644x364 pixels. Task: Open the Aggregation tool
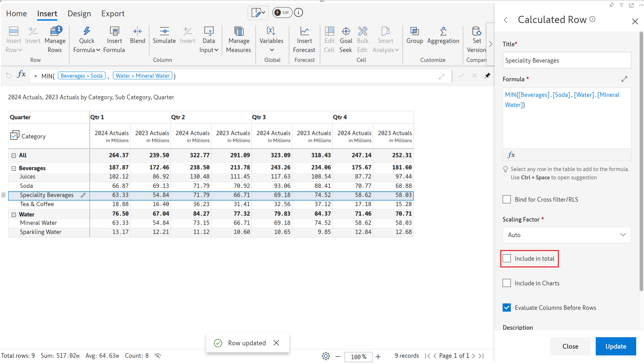443,35
